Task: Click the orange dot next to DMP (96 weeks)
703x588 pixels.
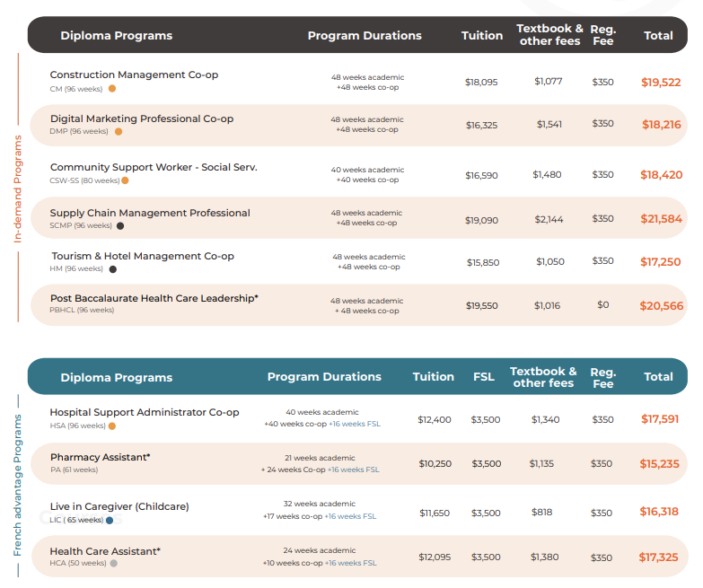Action: tap(118, 131)
